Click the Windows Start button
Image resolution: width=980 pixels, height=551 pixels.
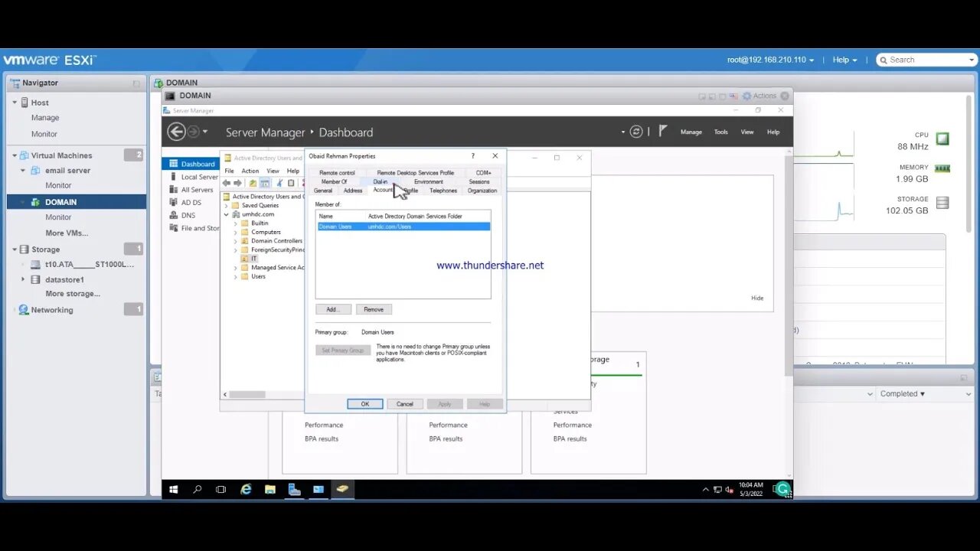(x=173, y=489)
